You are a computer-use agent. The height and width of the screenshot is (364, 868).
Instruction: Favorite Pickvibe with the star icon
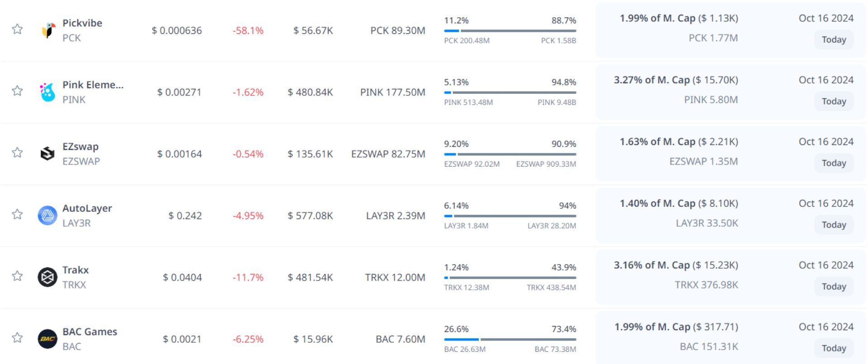pyautogui.click(x=17, y=29)
